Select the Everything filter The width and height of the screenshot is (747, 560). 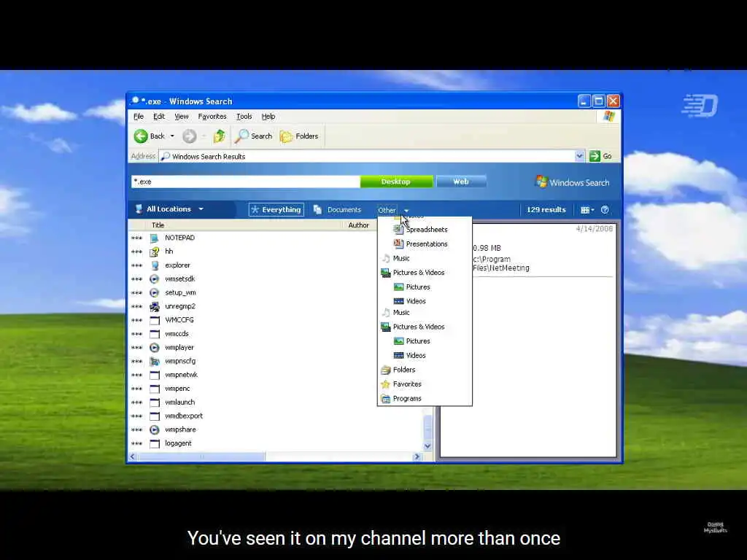point(276,209)
